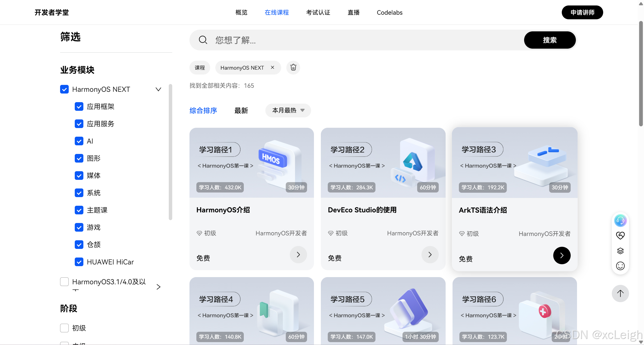Collapse the HarmonyOS NEXT module list
The height and width of the screenshot is (345, 644).
158,89
